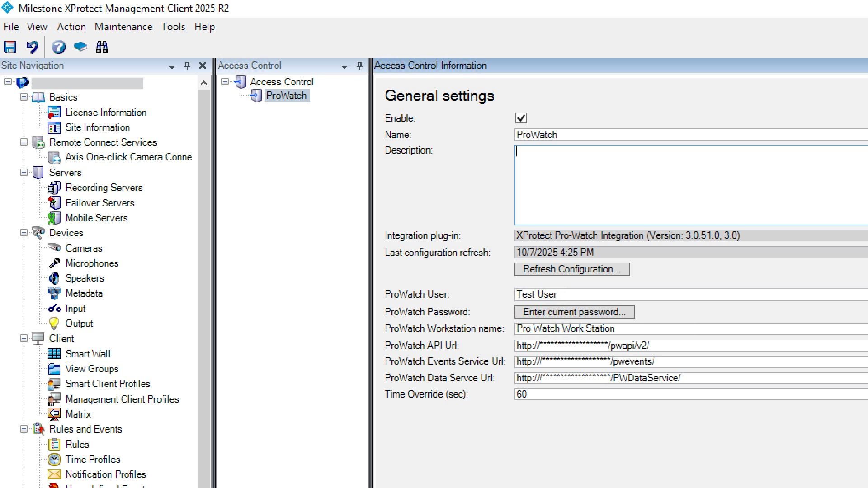Collapse the Devices tree node
Viewport: 868px width, 488px height.
(x=24, y=233)
